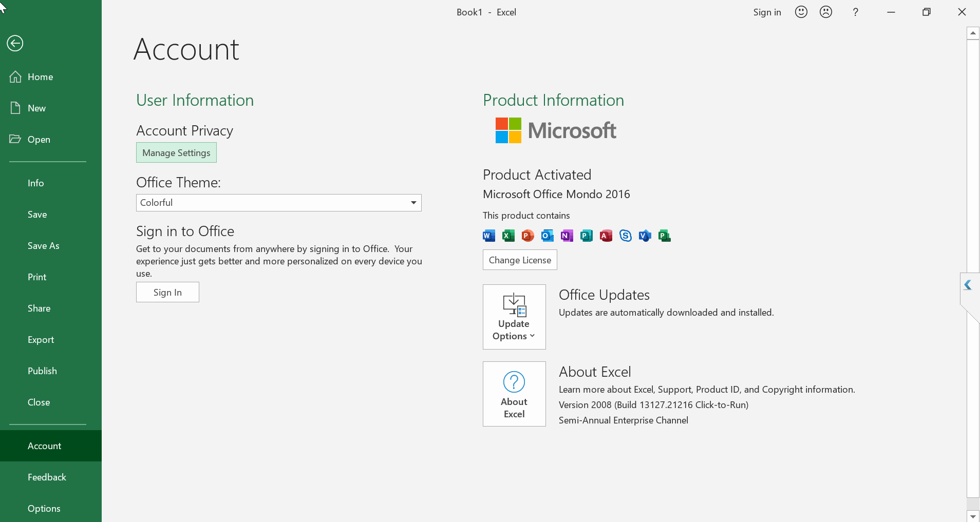Click the Change License button
The image size is (980, 522).
pyautogui.click(x=520, y=260)
